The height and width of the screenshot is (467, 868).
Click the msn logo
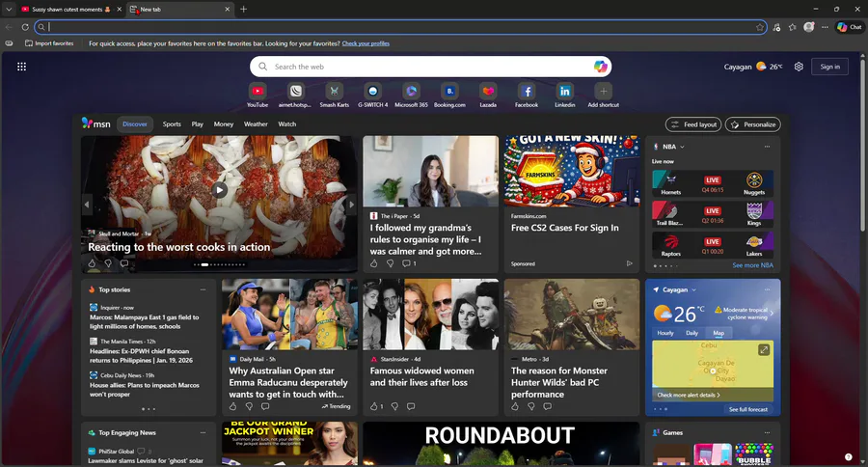click(x=95, y=124)
